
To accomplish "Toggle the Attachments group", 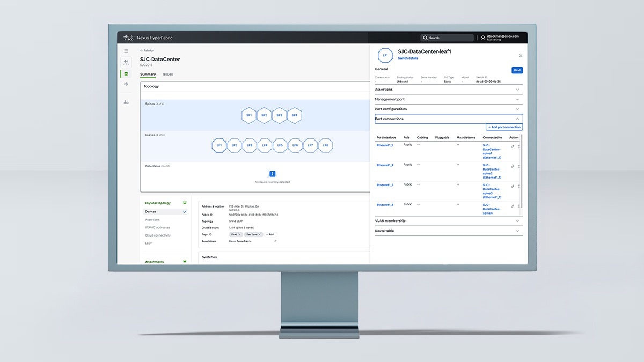I will tap(165, 262).
